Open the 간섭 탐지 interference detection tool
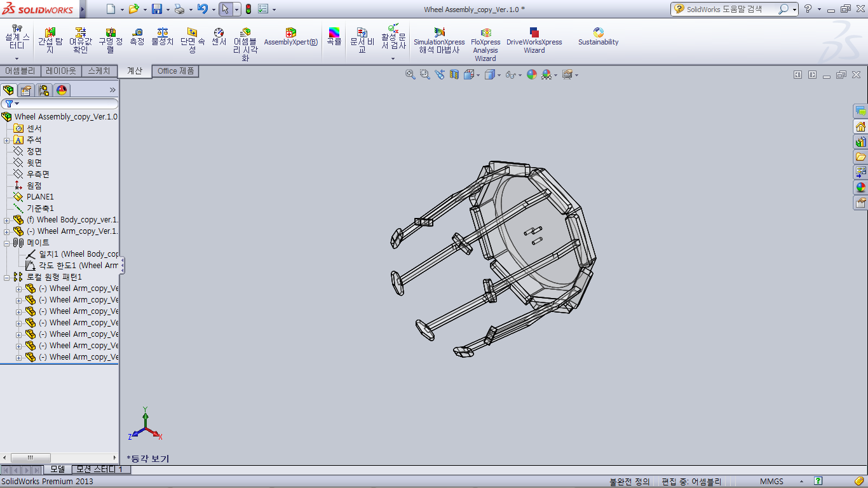868x488 pixels. [50, 41]
